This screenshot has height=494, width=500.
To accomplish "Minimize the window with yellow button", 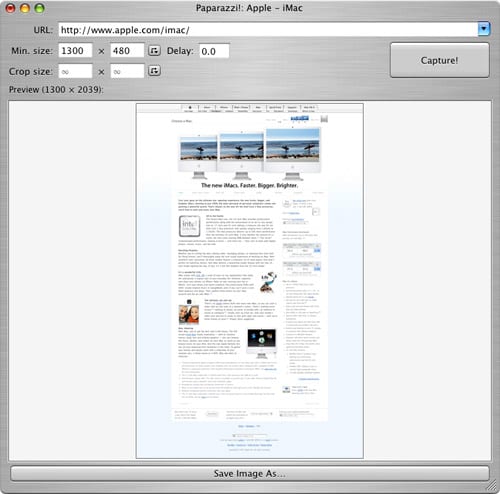I will pos(25,8).
